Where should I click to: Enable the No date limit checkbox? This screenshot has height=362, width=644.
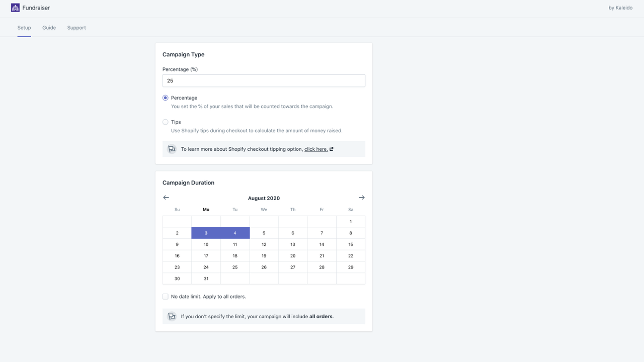coord(165,296)
